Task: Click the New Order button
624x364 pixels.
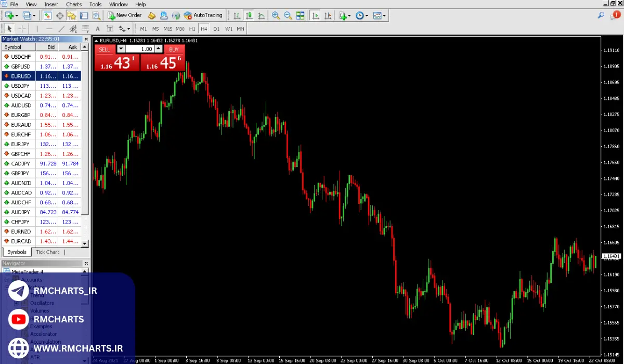Action: pyautogui.click(x=124, y=16)
